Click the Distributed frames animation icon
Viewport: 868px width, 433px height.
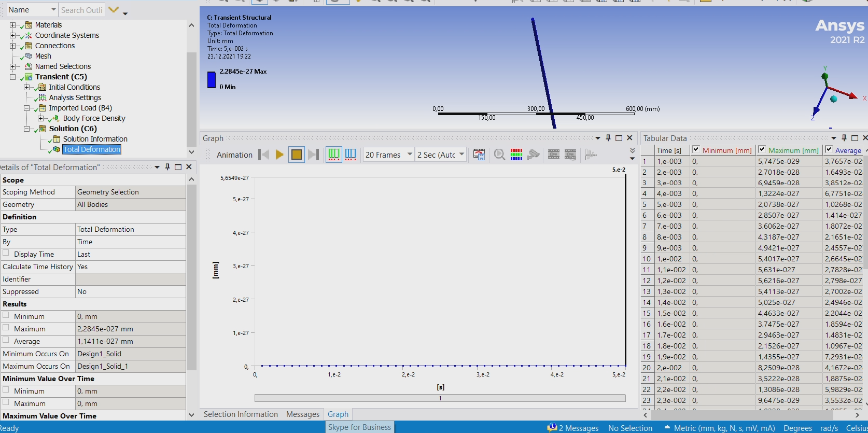(334, 155)
